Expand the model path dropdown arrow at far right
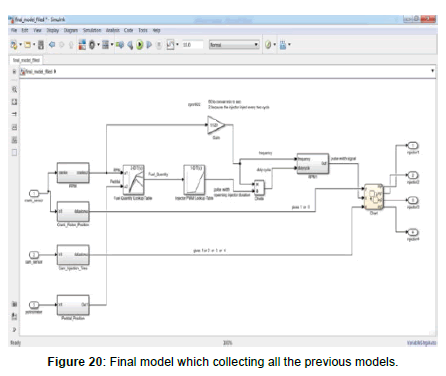The width and height of the screenshot is (446, 376). coord(432,71)
